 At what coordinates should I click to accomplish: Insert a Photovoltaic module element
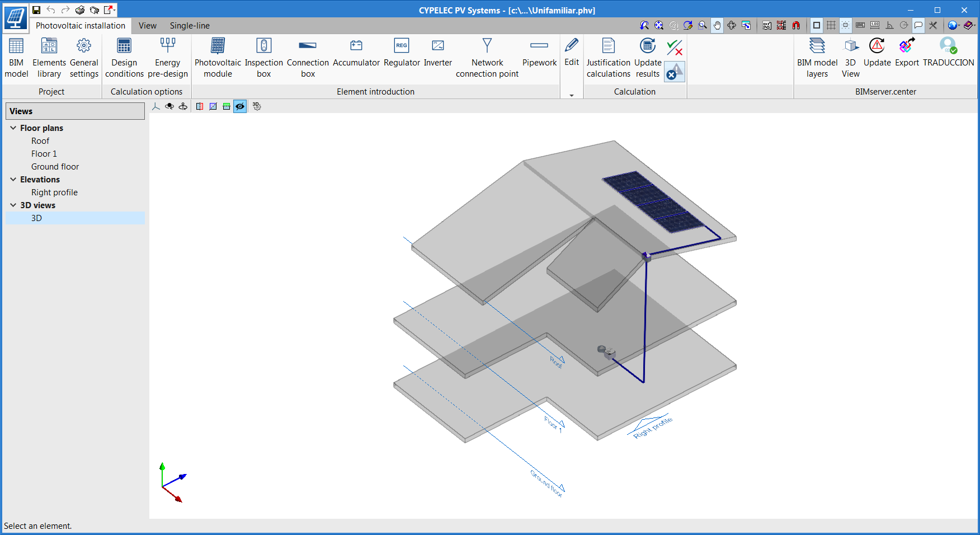pos(218,57)
